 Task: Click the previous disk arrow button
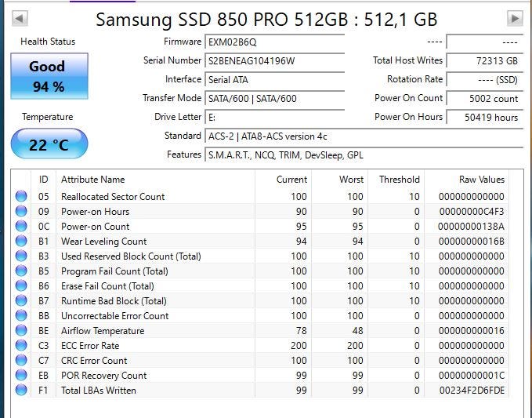pyautogui.click(x=20, y=18)
